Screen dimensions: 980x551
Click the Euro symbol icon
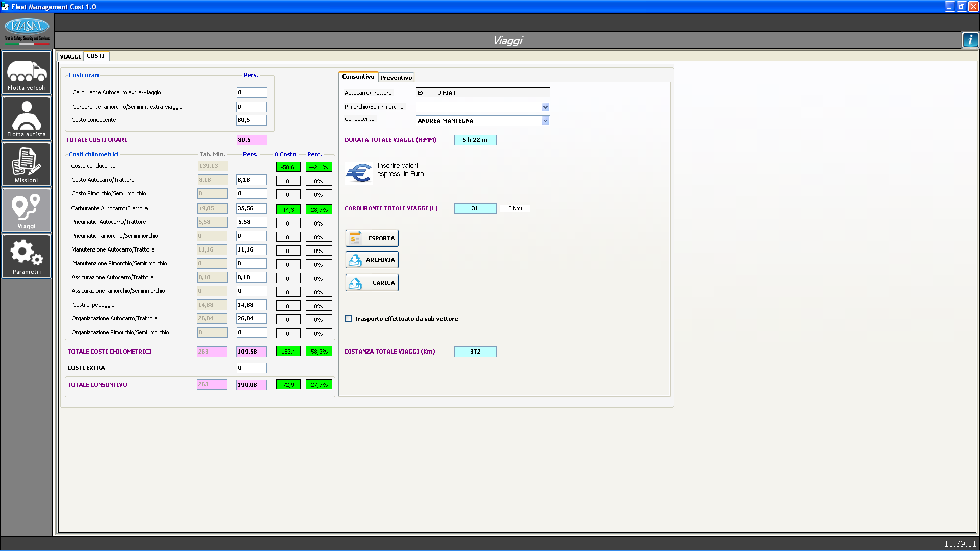359,173
